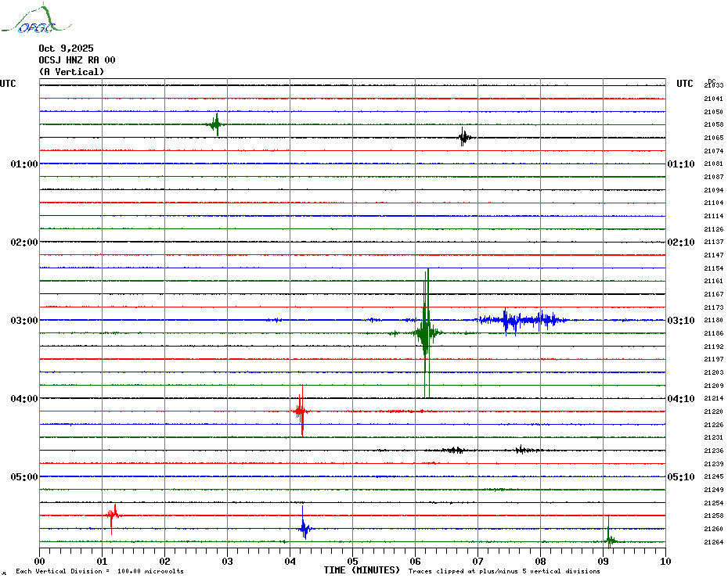Click the 04:10 time label on right

coord(680,399)
